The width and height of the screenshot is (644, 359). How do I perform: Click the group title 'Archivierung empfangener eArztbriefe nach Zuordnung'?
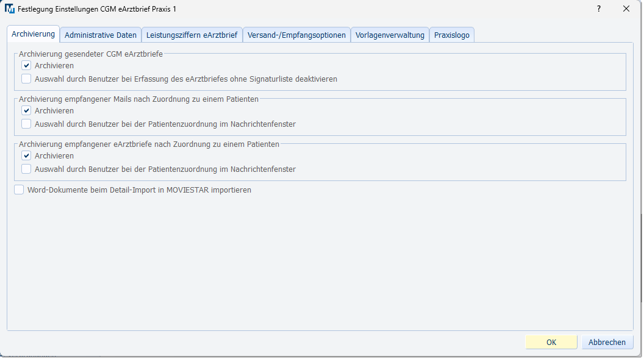click(149, 144)
